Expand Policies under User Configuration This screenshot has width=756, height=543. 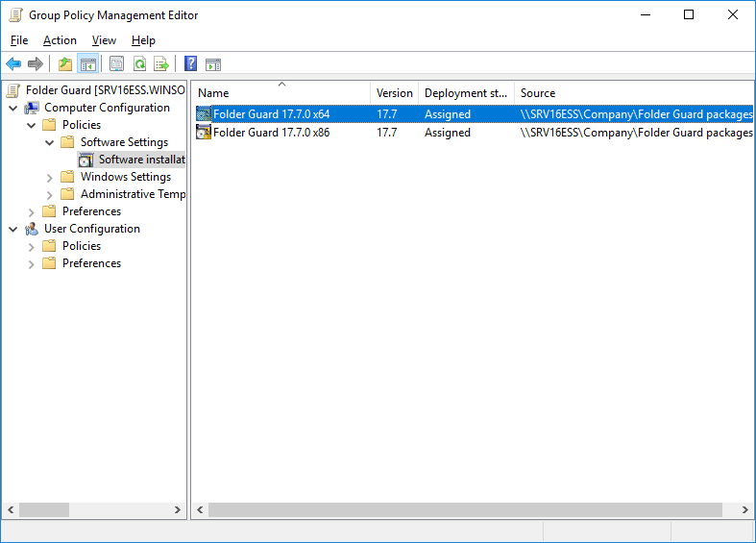[32, 247]
